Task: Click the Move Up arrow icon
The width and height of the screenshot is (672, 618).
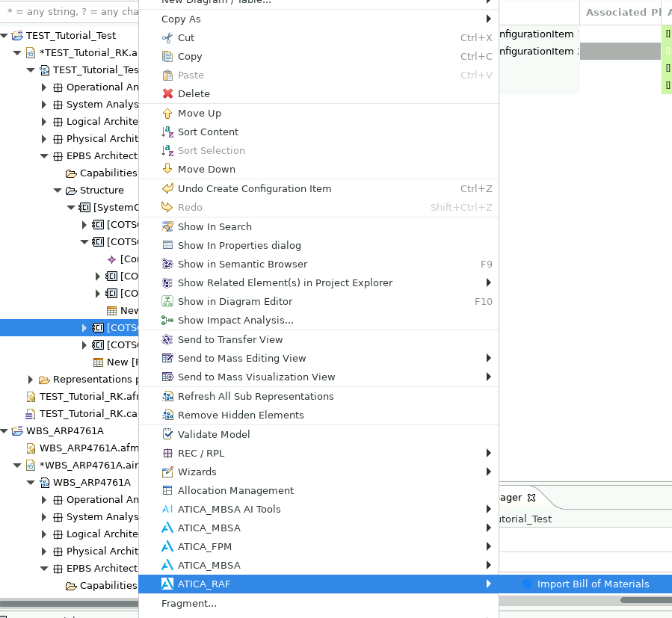Action: click(167, 113)
